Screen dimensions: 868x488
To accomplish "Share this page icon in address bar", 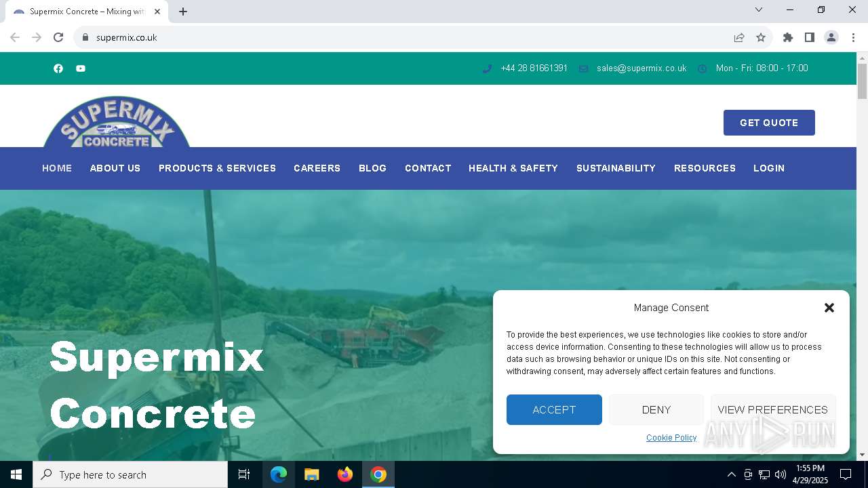I will pyautogui.click(x=739, y=37).
